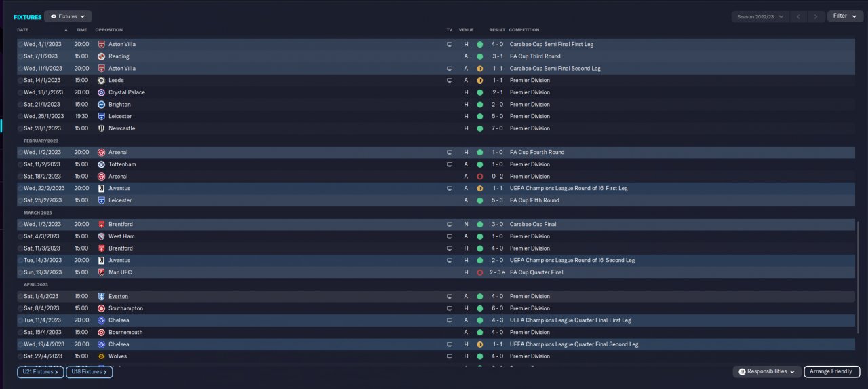This screenshot has height=389, width=868.
Task: Click loss indicator for Arsenal 0-2 match
Action: (x=479, y=177)
